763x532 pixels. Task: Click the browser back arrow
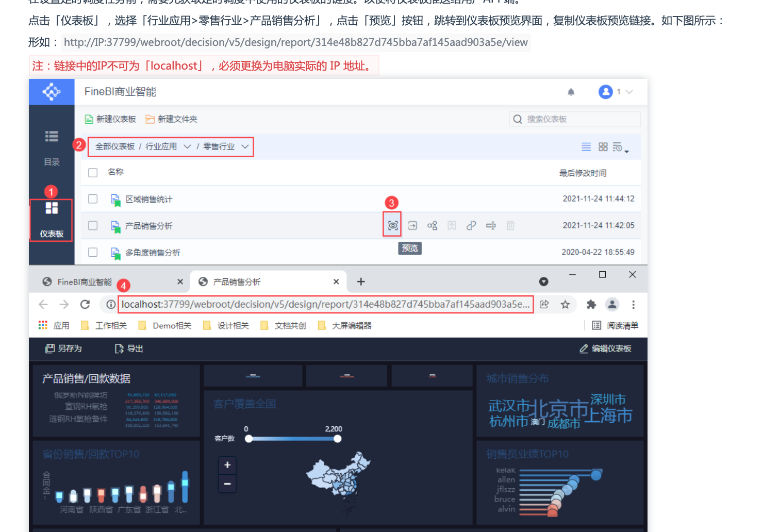pyautogui.click(x=43, y=305)
